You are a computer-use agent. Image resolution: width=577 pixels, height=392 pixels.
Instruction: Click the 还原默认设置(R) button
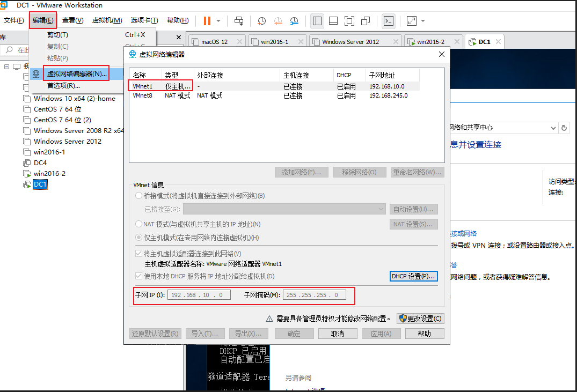tap(155, 334)
